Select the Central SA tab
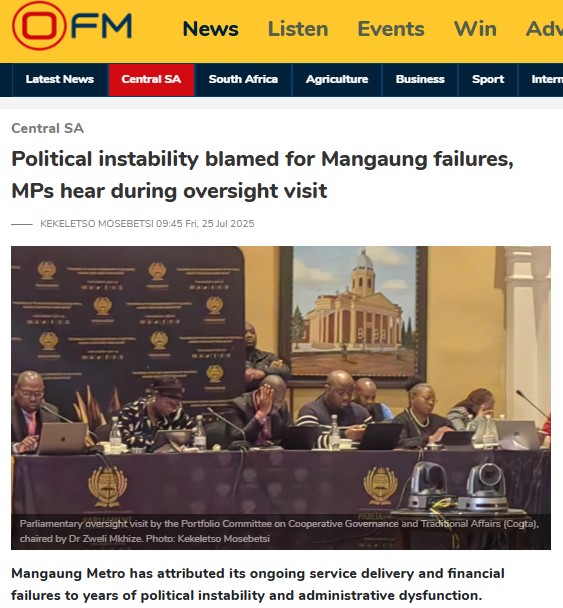 [151, 79]
